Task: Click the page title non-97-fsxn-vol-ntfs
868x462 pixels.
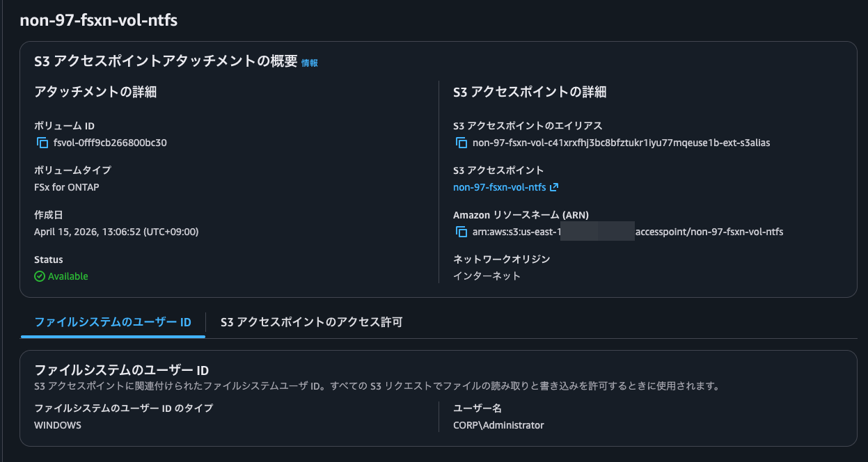Action: click(x=99, y=20)
